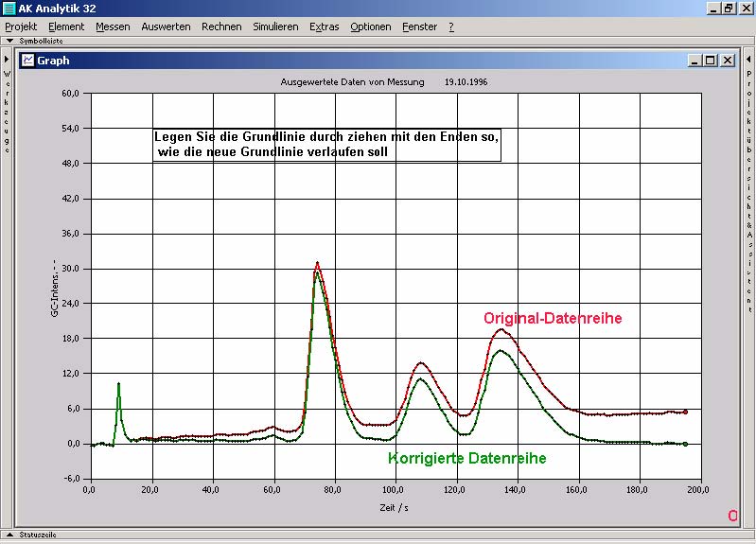This screenshot has height=544, width=756.
Task: Click the Graph window chart icon
Action: pos(28,60)
